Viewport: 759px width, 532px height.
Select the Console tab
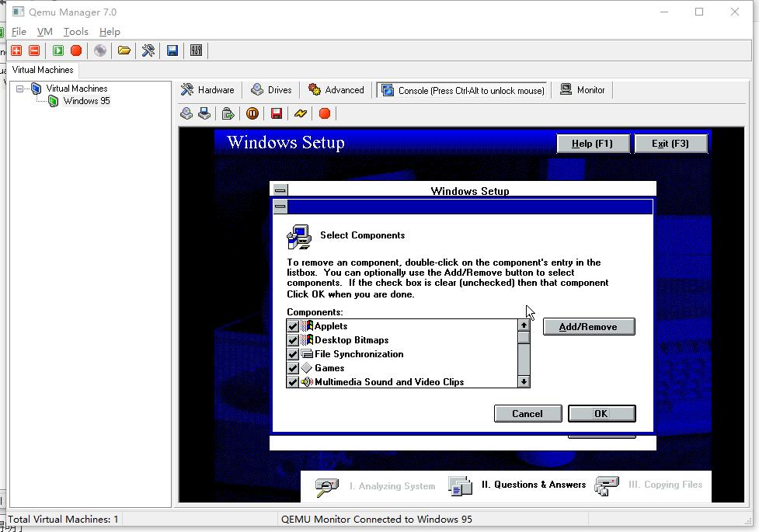tap(462, 91)
